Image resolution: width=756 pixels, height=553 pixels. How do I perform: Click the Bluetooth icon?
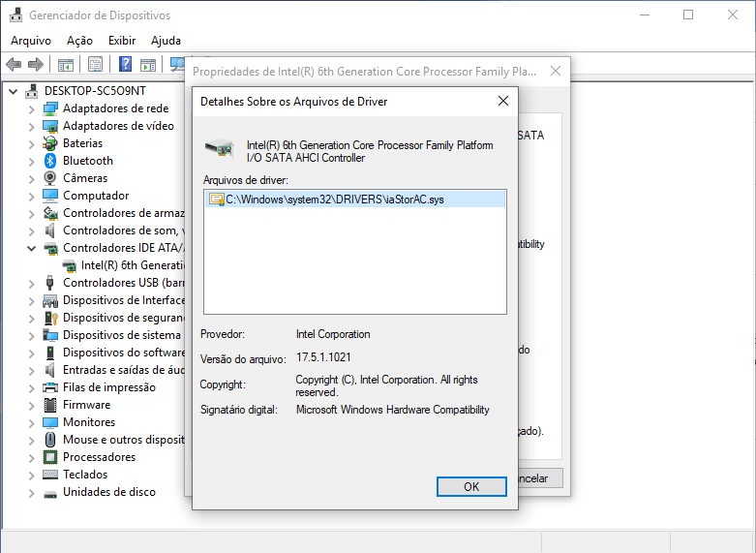[x=50, y=161]
